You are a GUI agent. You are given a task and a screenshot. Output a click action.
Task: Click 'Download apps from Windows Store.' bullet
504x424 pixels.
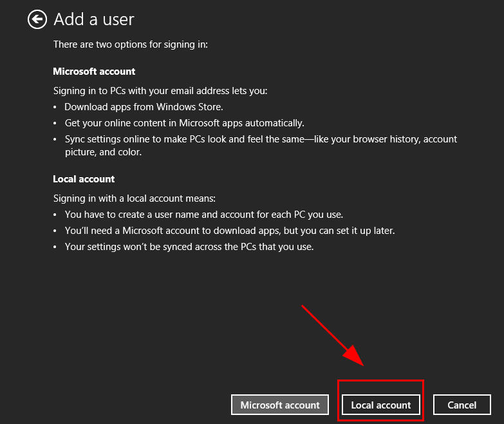pos(144,107)
